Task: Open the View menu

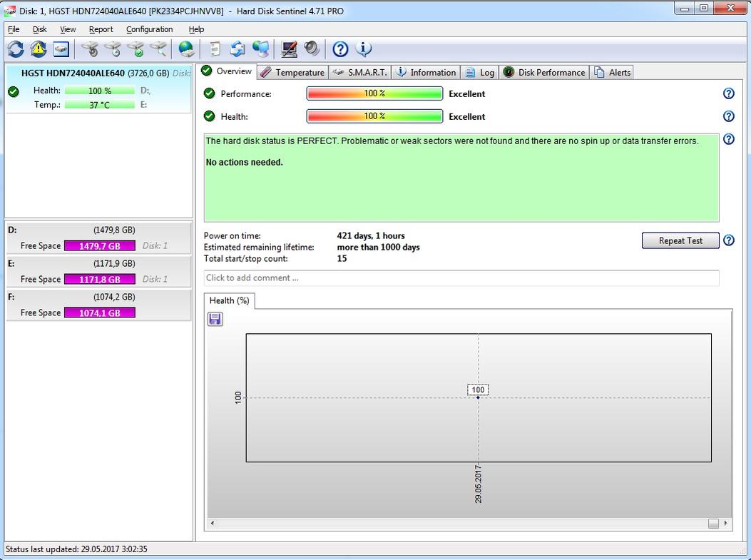Action: (x=68, y=29)
